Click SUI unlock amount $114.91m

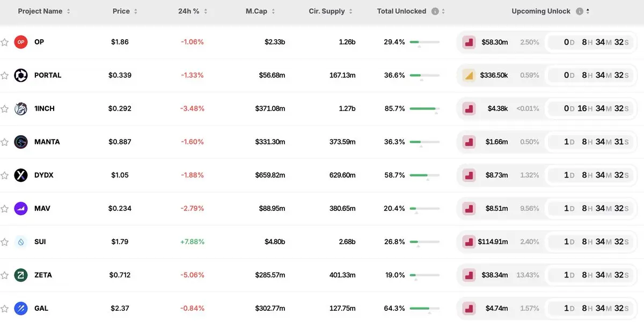tap(493, 241)
